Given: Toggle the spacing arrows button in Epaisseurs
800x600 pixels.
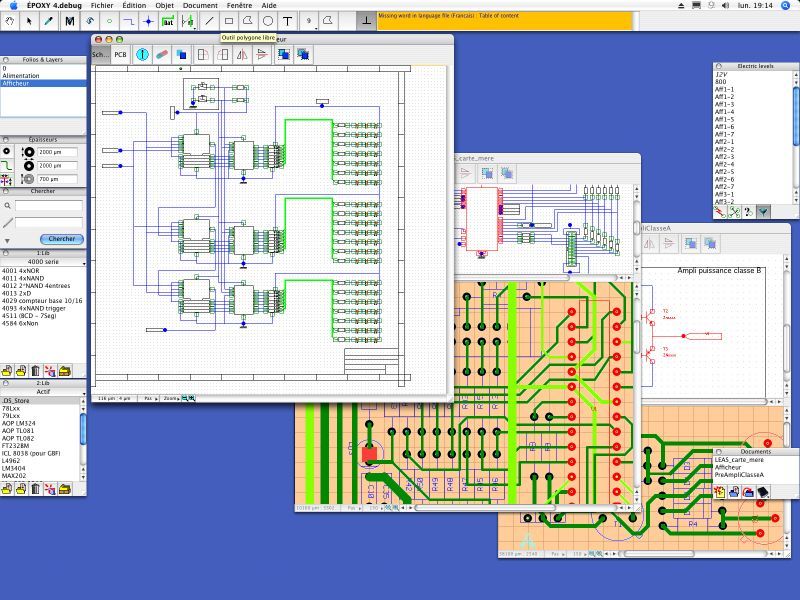Looking at the screenshot, I should pyautogui.click(x=6, y=180).
